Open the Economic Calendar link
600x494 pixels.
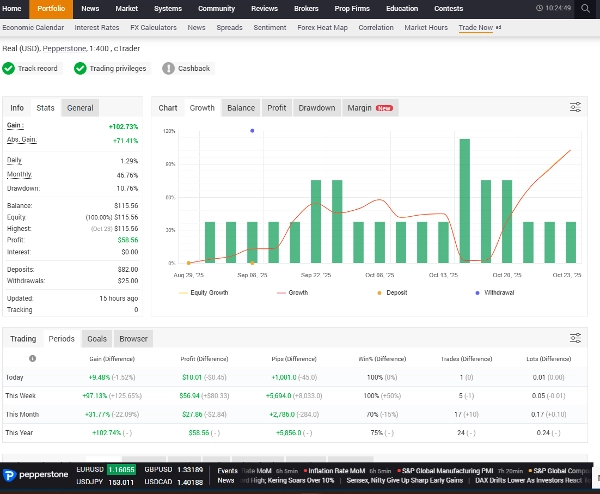coord(33,28)
